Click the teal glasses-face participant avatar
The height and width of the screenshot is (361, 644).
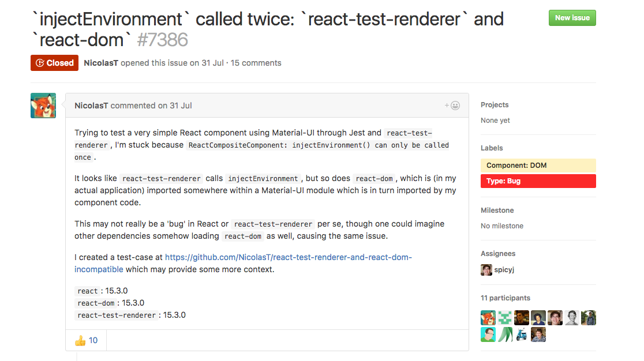pos(488,334)
